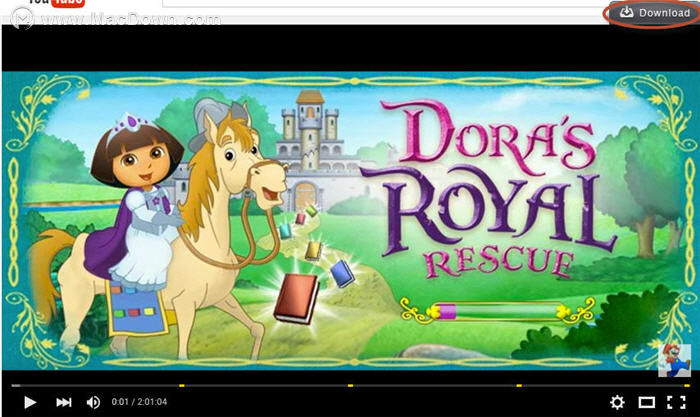Mute the video volume
700x417 pixels.
click(x=93, y=402)
